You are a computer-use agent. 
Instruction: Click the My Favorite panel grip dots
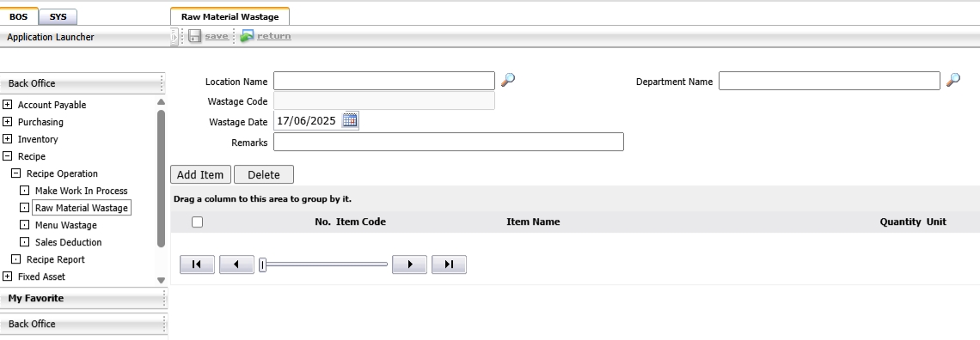point(163,298)
